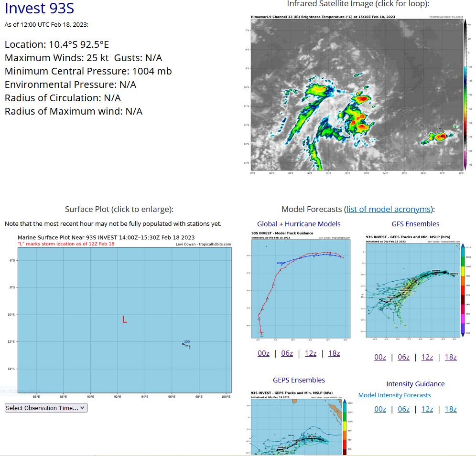This screenshot has height=456, width=476.
Task: Open the Select Observation Time dropdown
Action: point(46,408)
